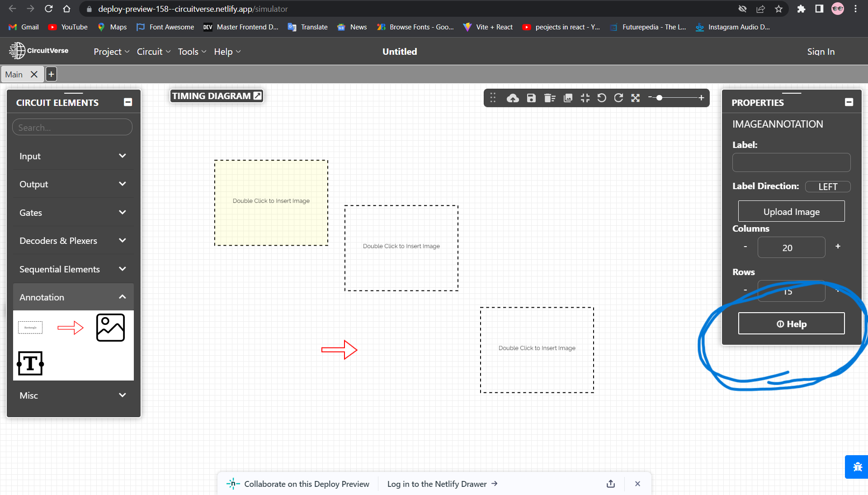Expand Decoders & Plexers category
The width and height of the screenshot is (868, 495).
[x=73, y=241]
